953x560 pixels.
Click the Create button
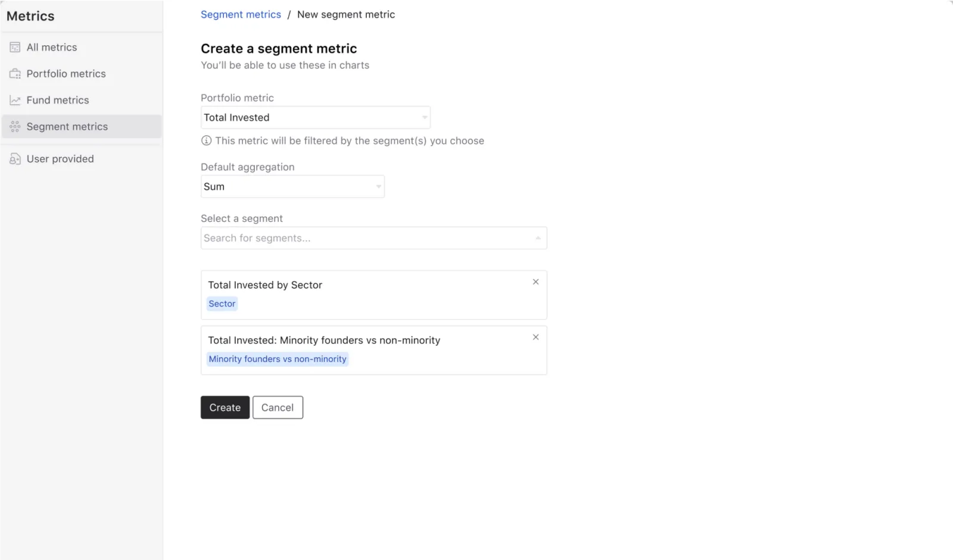click(x=225, y=407)
